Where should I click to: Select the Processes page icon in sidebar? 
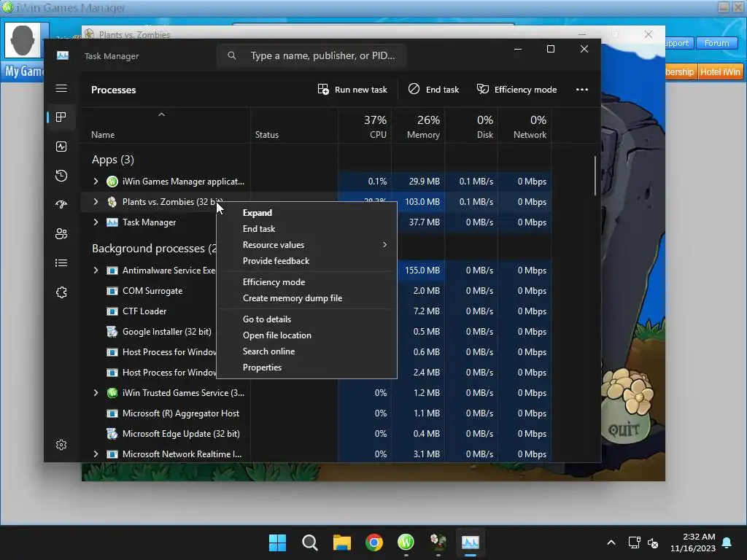point(61,117)
